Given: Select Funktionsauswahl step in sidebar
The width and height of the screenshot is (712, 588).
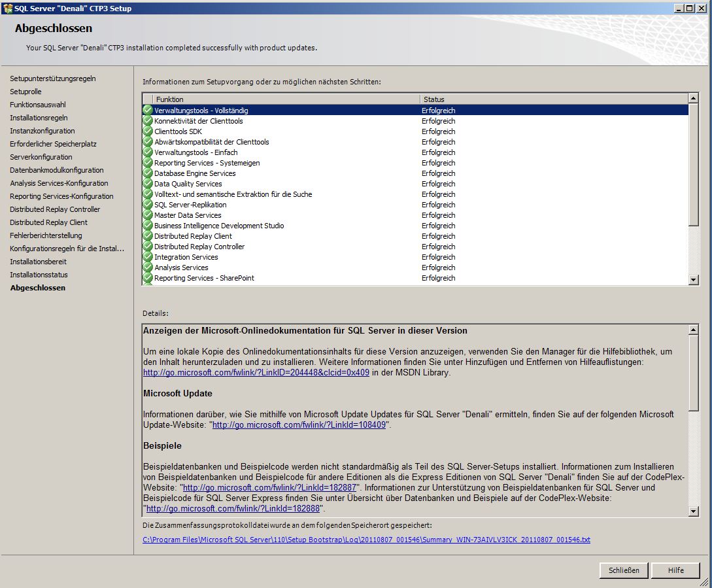Looking at the screenshot, I should (38, 105).
